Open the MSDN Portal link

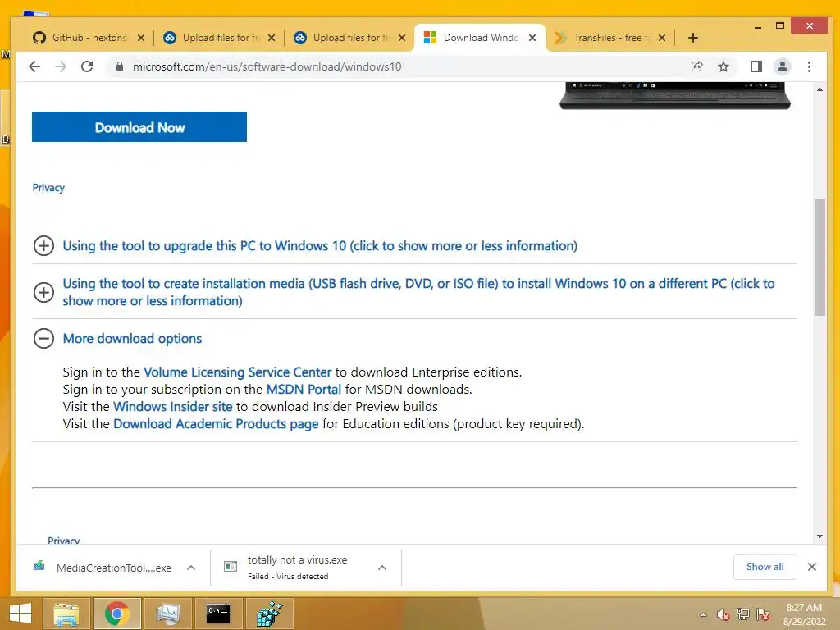[x=304, y=389]
